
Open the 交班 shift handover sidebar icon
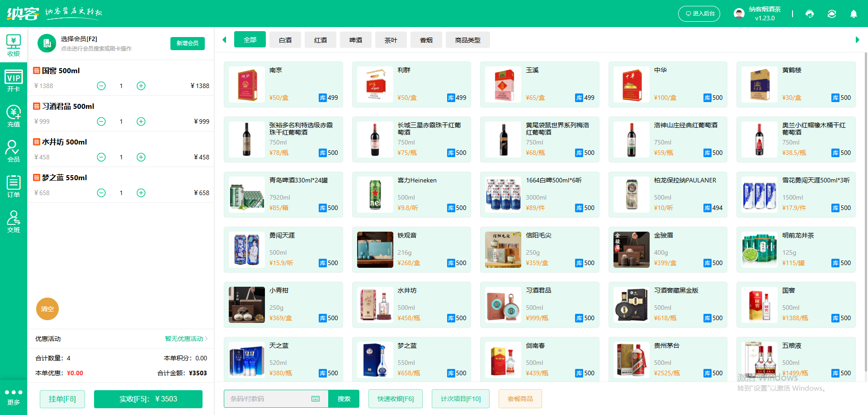pos(14,222)
